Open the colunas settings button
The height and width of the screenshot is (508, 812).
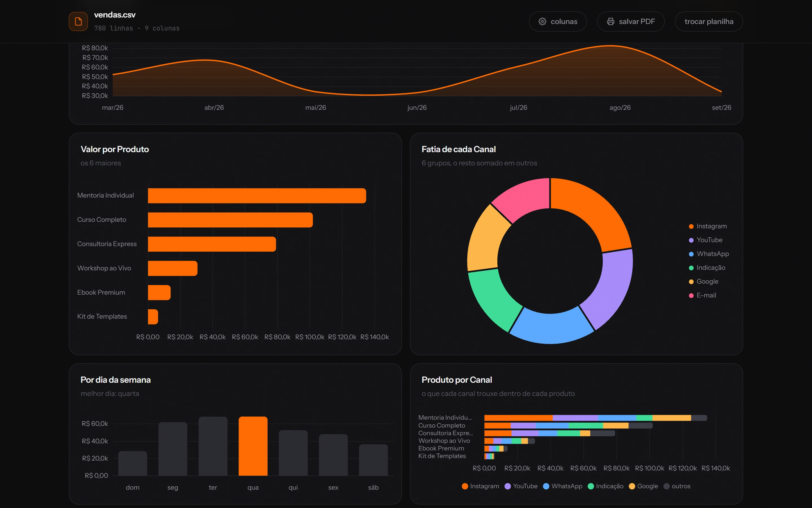(x=558, y=21)
